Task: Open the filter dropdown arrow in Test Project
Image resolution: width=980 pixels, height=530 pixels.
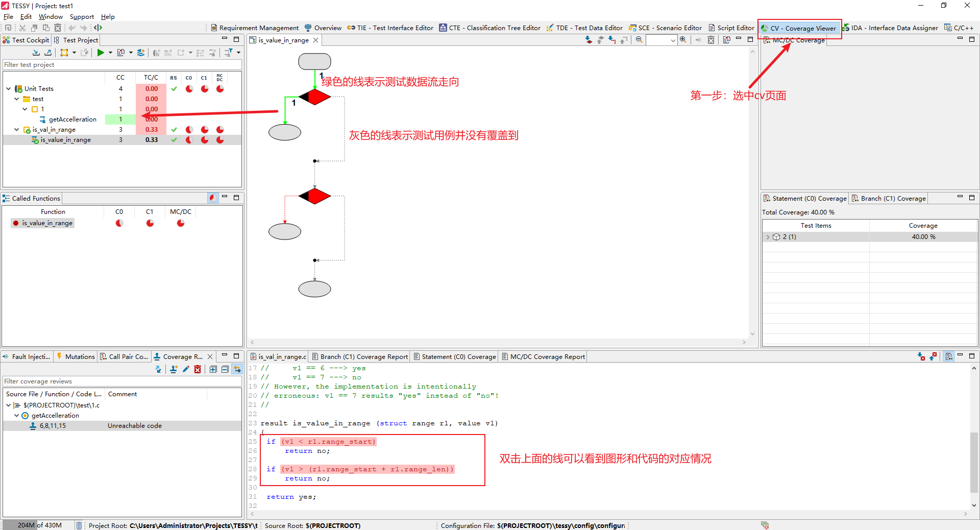Action: tap(238, 53)
